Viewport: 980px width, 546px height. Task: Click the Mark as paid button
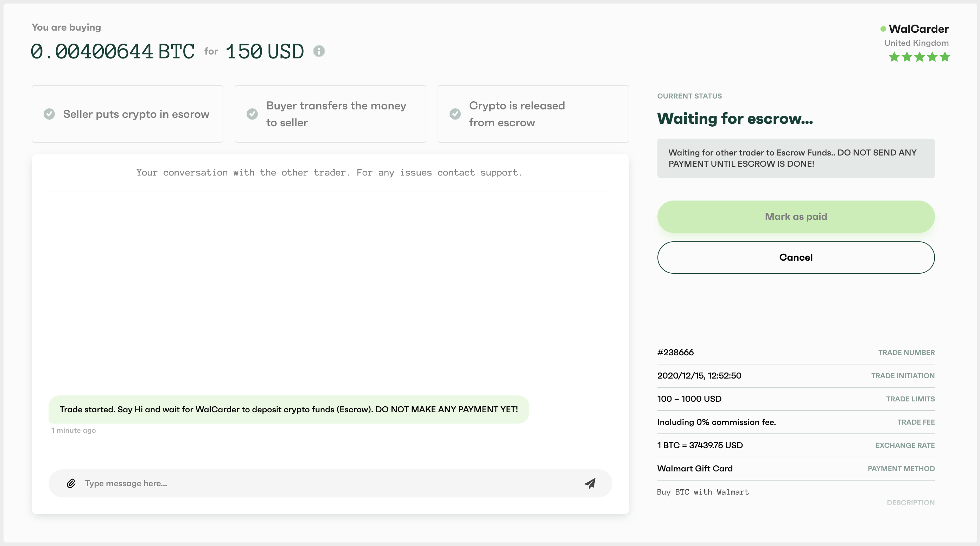[x=796, y=216]
